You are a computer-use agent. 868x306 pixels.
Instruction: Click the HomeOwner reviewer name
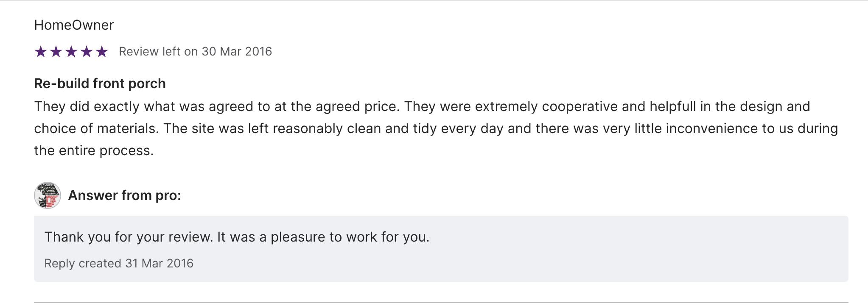tap(74, 25)
